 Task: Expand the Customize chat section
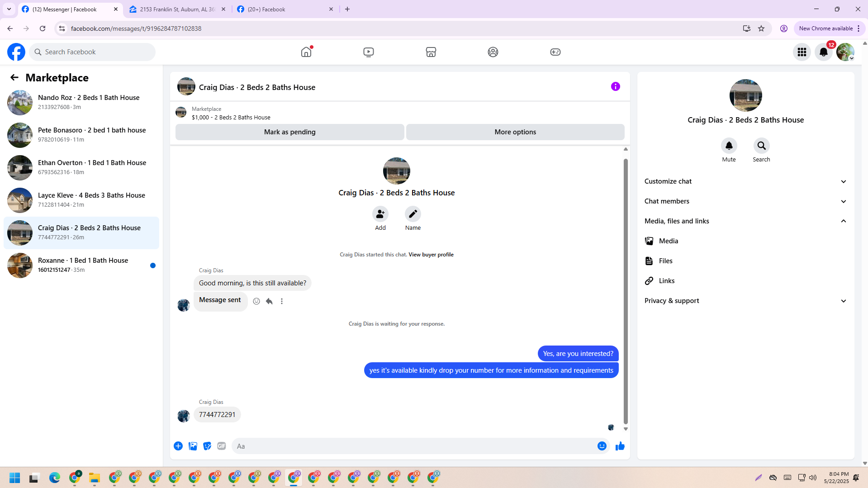[x=746, y=181]
